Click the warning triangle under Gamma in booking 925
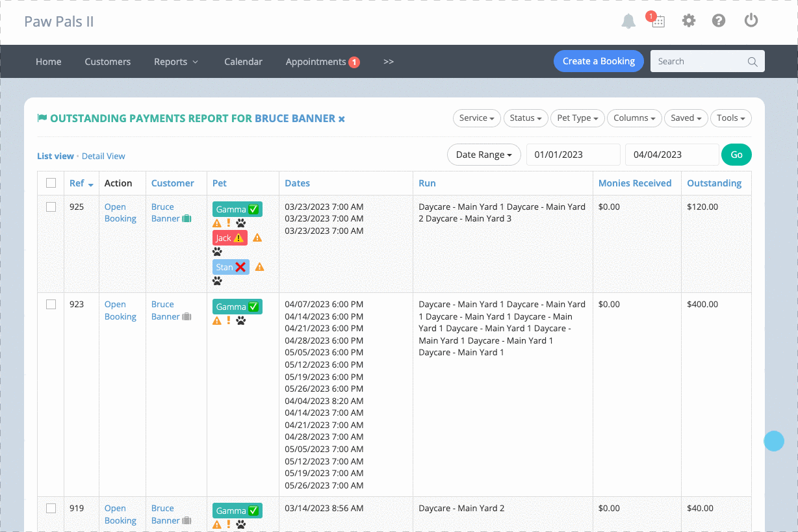Image resolution: width=798 pixels, height=532 pixels. tap(217, 223)
